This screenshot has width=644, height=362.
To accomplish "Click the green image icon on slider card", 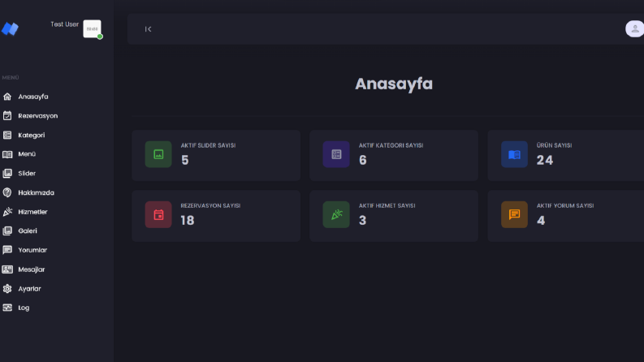I will pyautogui.click(x=158, y=154).
